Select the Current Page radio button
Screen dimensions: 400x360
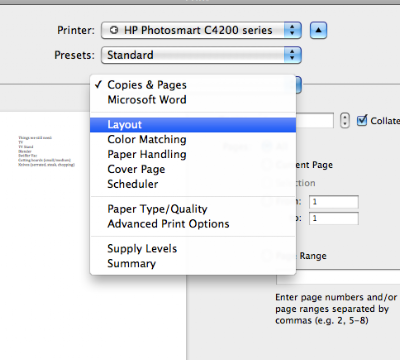(x=266, y=165)
